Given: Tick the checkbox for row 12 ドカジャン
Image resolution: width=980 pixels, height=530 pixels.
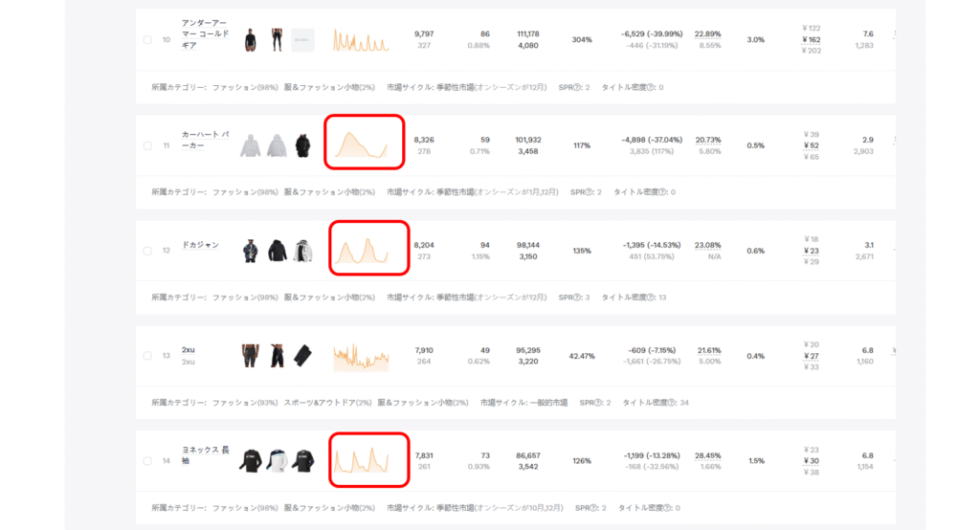Looking at the screenshot, I should coord(147,251).
